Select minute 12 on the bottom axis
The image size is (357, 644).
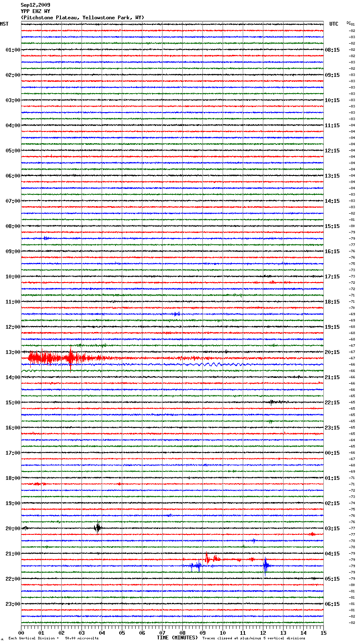click(263, 633)
